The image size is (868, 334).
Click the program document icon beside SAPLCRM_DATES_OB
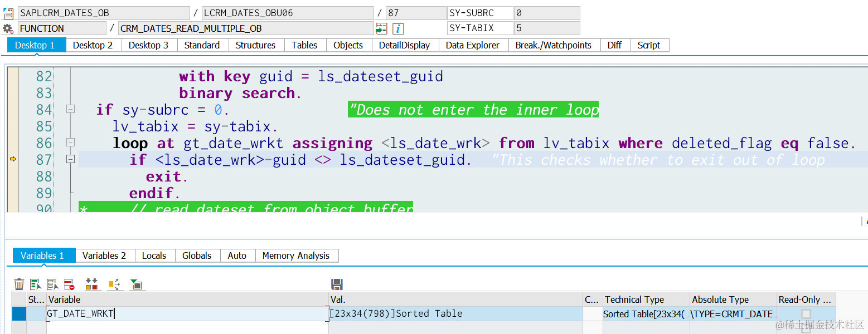pyautogui.click(x=8, y=13)
